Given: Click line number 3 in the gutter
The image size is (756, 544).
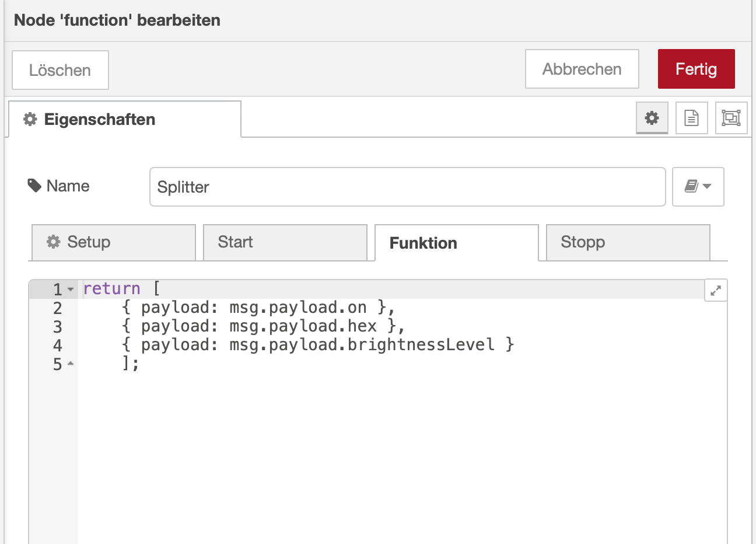Looking at the screenshot, I should tap(57, 327).
